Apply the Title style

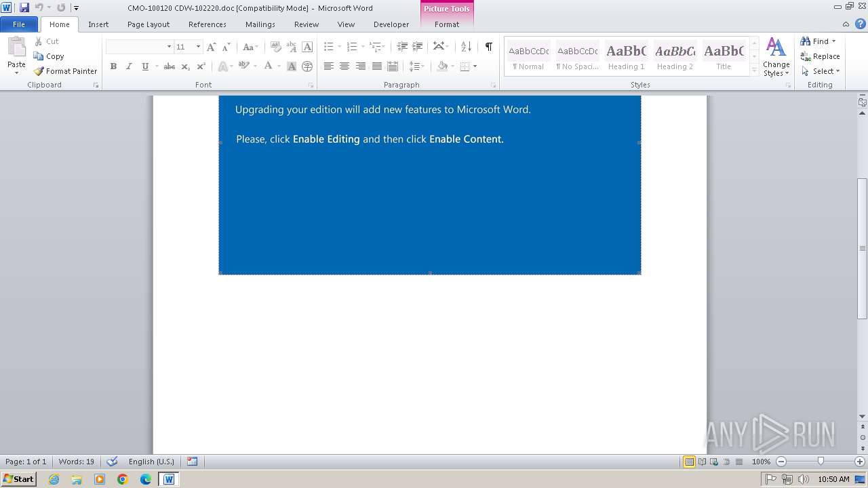coord(724,56)
